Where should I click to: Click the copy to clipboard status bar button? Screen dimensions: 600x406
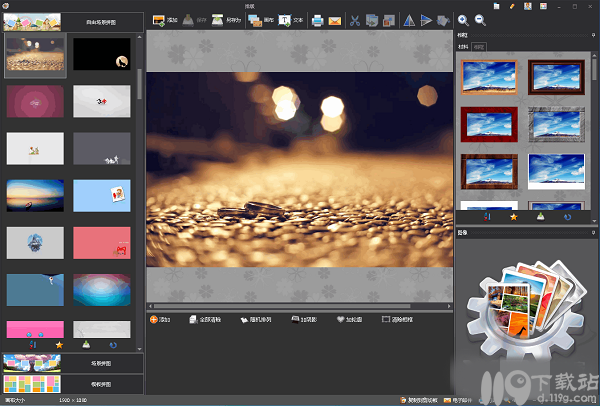click(x=419, y=400)
